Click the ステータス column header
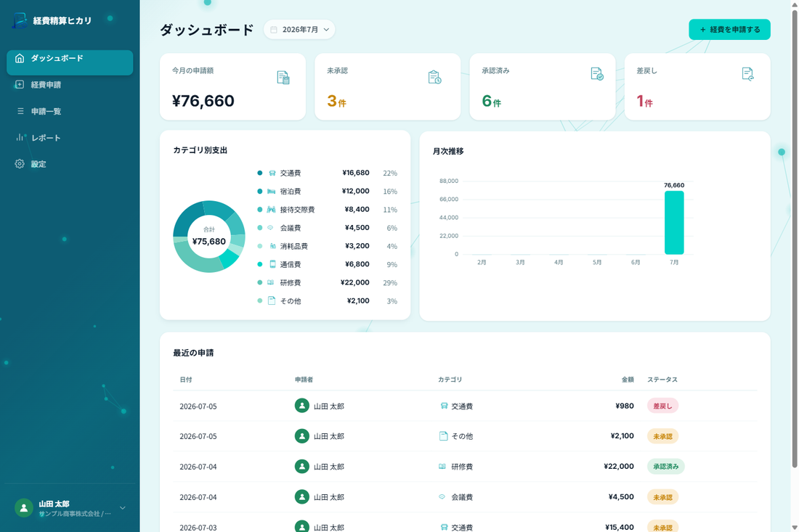The width and height of the screenshot is (799, 532). click(662, 380)
